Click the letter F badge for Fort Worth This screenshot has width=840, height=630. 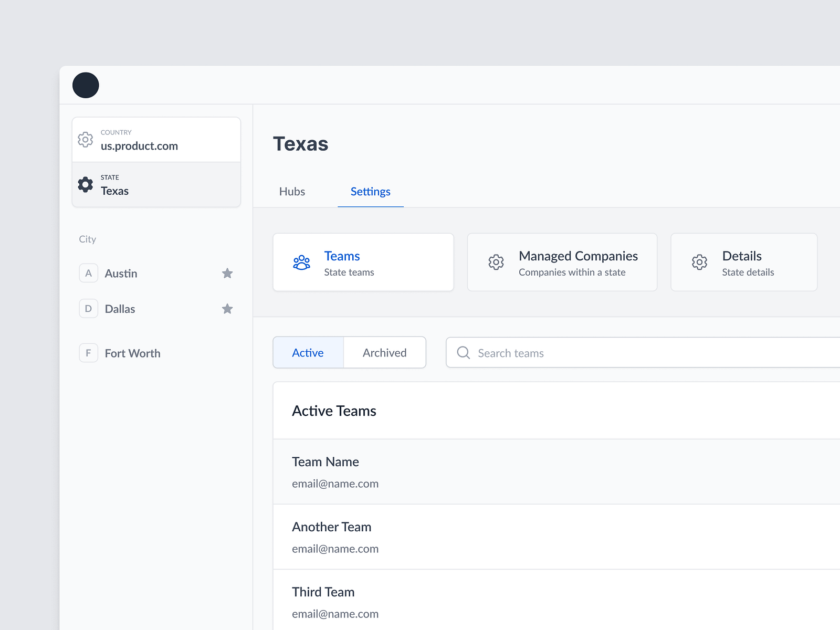pos(88,353)
